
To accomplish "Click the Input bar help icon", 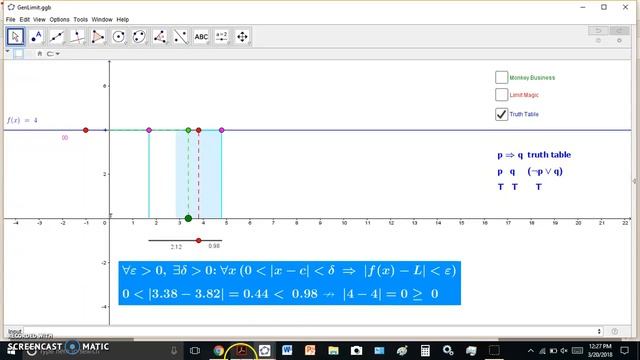I will (615, 331).
